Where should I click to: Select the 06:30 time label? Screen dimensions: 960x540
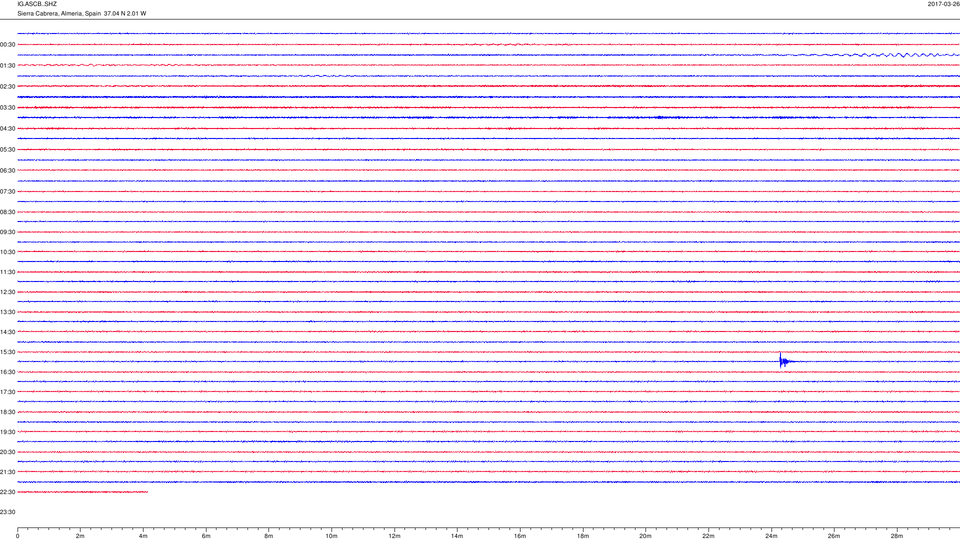point(7,171)
